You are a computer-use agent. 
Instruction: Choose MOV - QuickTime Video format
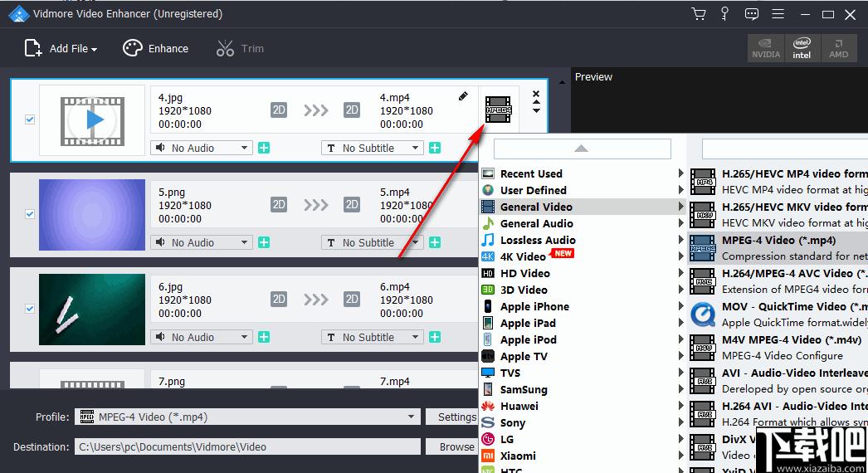[778, 315]
